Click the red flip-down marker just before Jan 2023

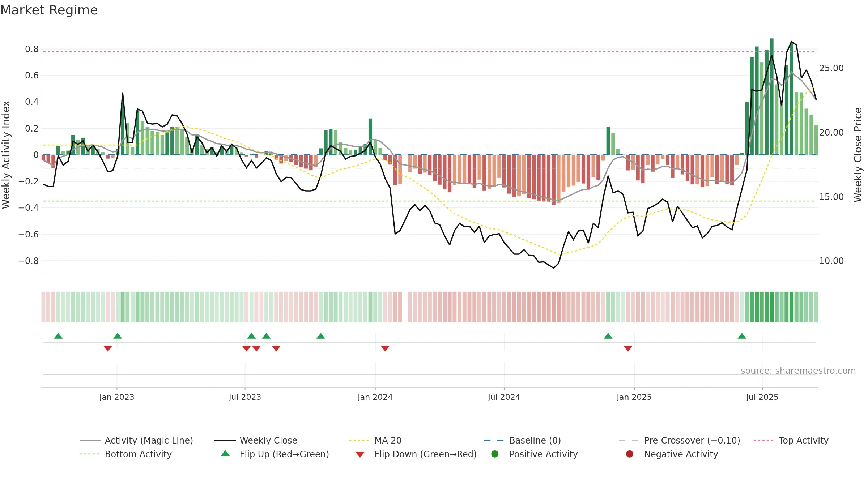pyautogui.click(x=108, y=348)
